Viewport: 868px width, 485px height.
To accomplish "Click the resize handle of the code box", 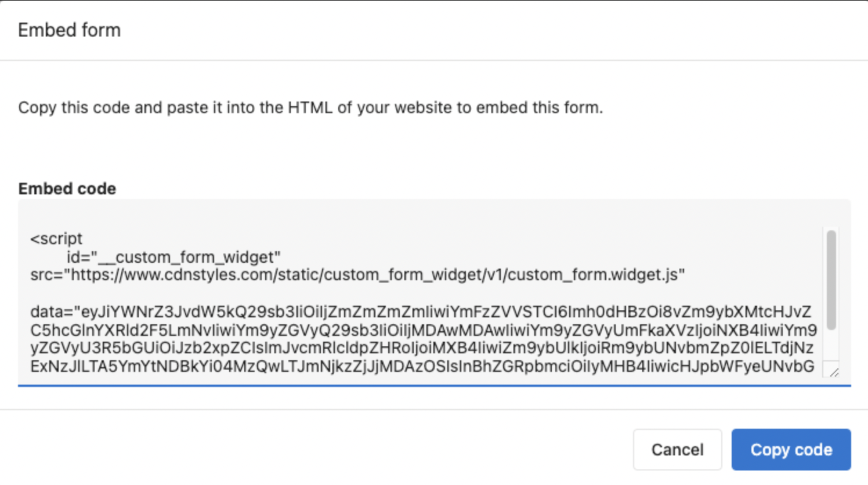I will (x=834, y=372).
